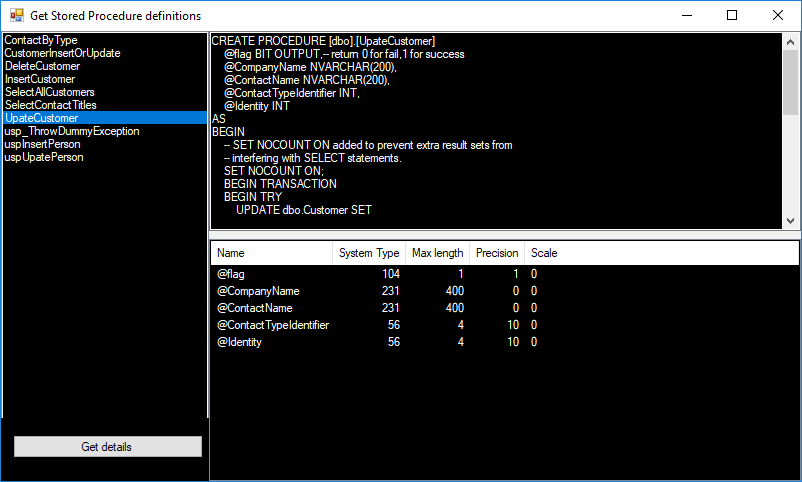Select usp_ThrowDummyException procedure
802x482 pixels.
click(105, 131)
